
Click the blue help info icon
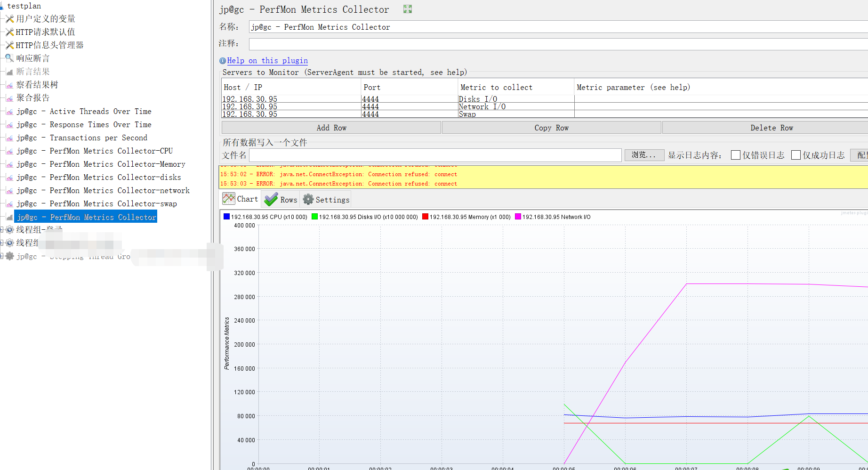pyautogui.click(x=223, y=61)
